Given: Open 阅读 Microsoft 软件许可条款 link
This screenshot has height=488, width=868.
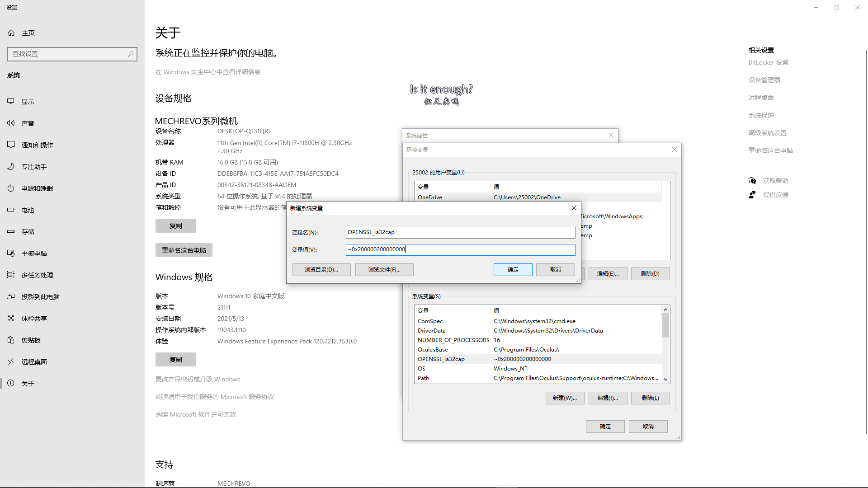Looking at the screenshot, I should 196,414.
